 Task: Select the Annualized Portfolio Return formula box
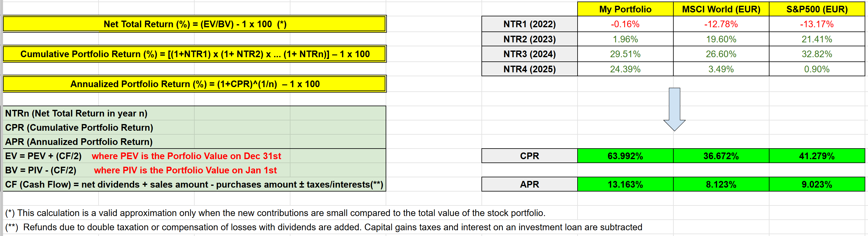click(x=194, y=84)
